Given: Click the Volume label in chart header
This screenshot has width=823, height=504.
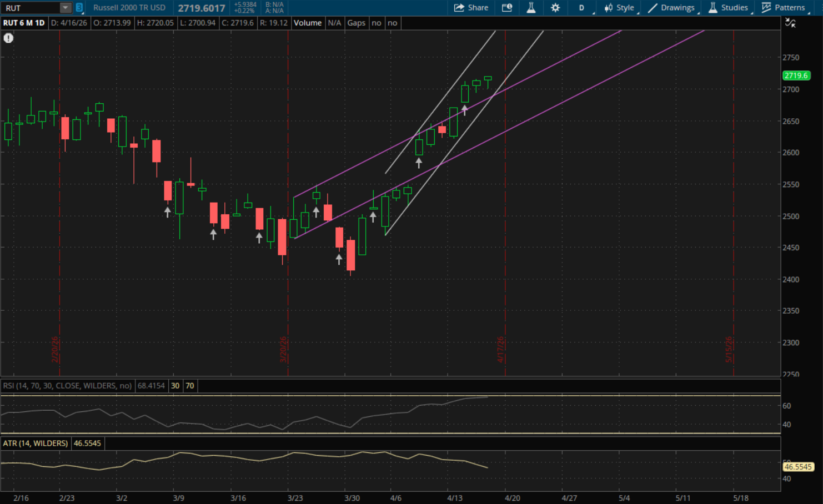Looking at the screenshot, I should [308, 23].
